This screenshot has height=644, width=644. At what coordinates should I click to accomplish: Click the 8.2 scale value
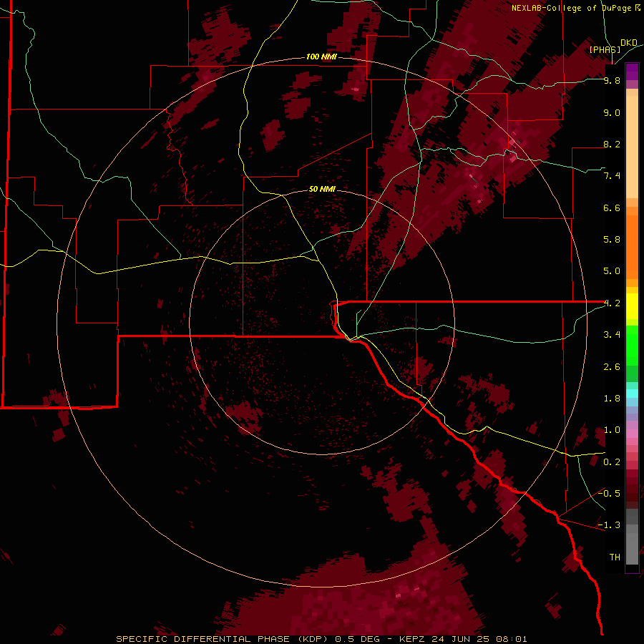pyautogui.click(x=612, y=144)
